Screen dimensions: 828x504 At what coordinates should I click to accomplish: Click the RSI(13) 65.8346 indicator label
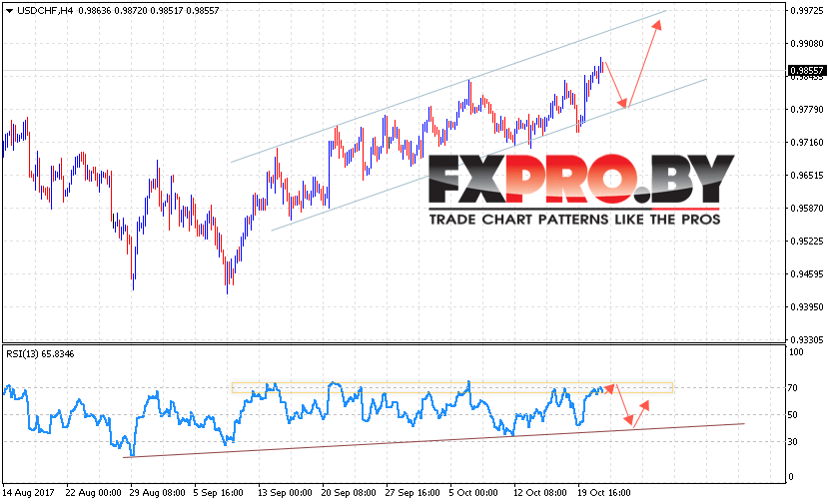[40, 354]
